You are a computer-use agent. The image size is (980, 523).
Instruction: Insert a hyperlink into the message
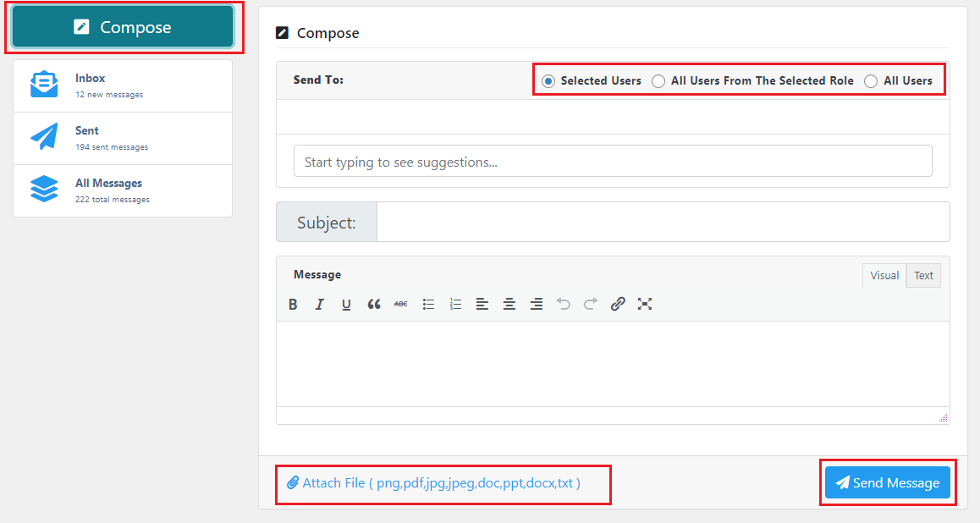pos(618,304)
